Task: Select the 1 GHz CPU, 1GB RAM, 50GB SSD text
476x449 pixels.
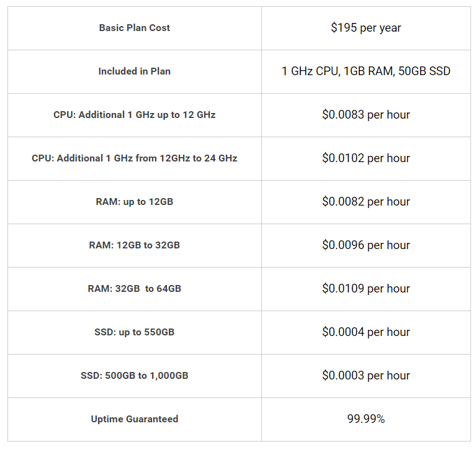Action: click(x=366, y=71)
